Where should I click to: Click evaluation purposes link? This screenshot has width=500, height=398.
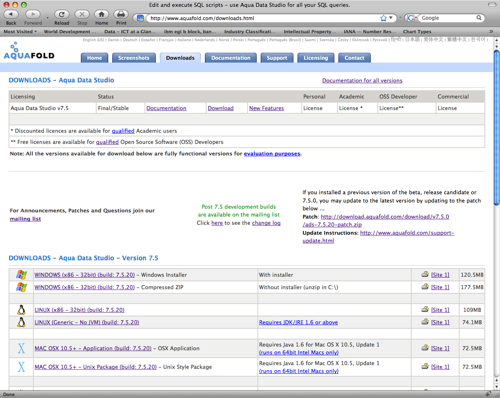pyautogui.click(x=272, y=154)
